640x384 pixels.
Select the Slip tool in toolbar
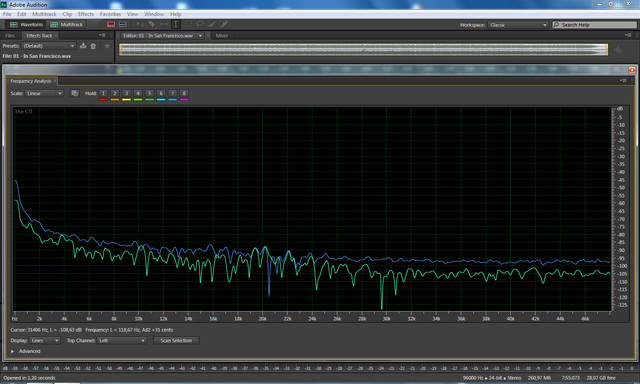[x=164, y=24]
